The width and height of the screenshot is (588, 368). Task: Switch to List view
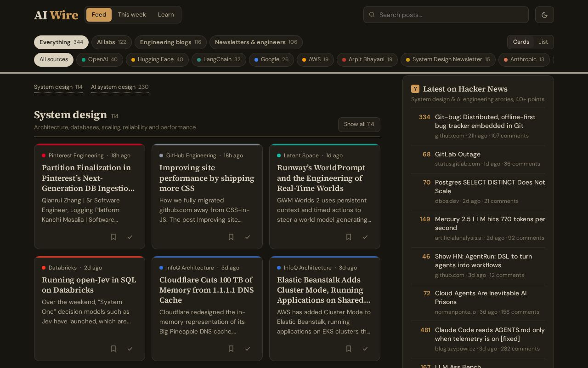pos(543,42)
